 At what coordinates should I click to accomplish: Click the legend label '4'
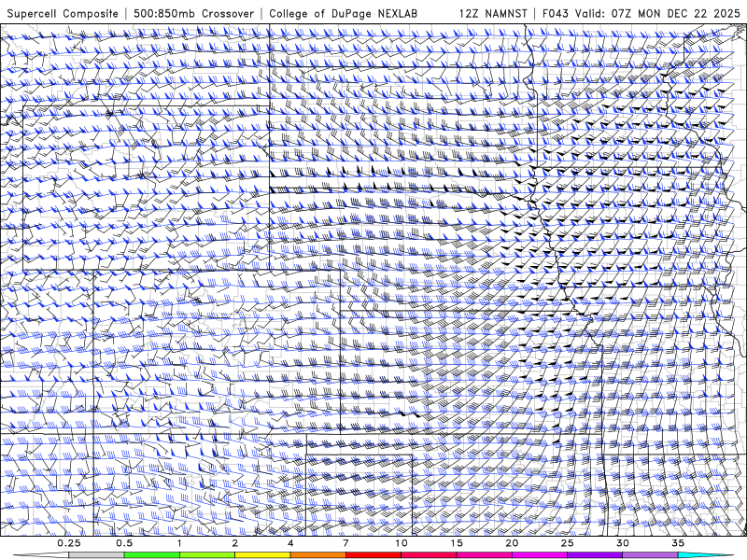coord(290,543)
